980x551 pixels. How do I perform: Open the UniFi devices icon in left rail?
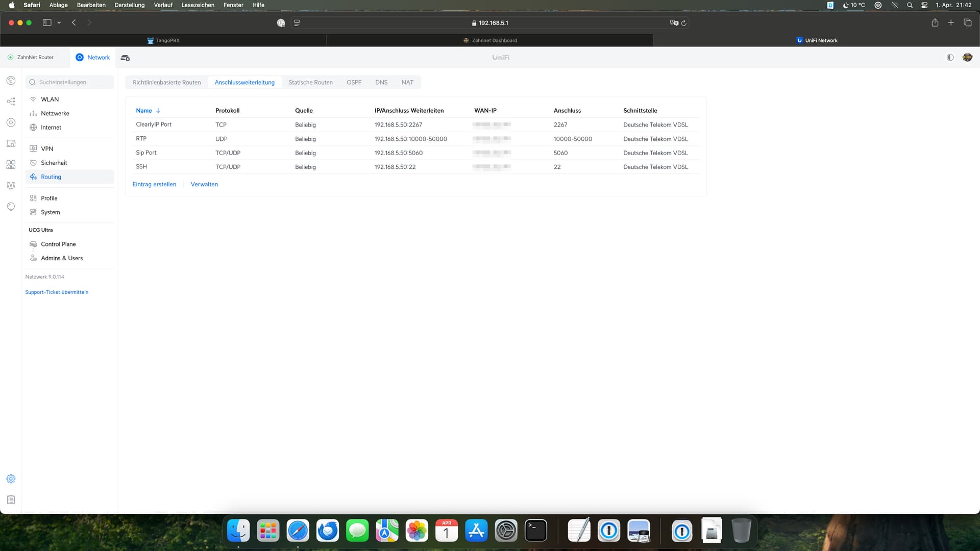pyautogui.click(x=11, y=122)
